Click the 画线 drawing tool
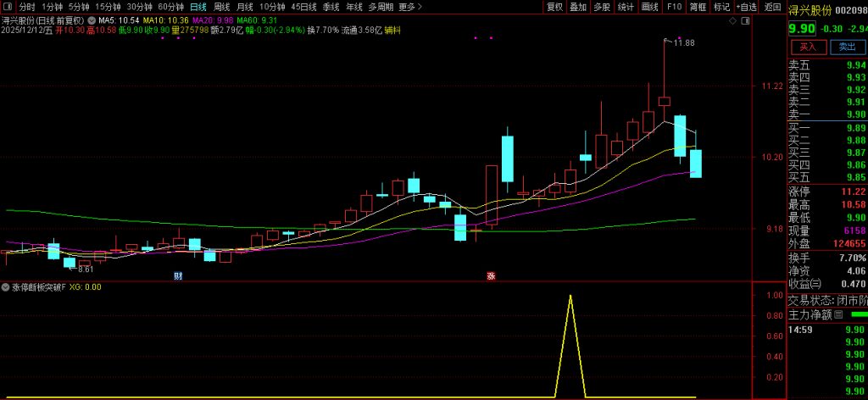The image size is (868, 400). coord(649,6)
